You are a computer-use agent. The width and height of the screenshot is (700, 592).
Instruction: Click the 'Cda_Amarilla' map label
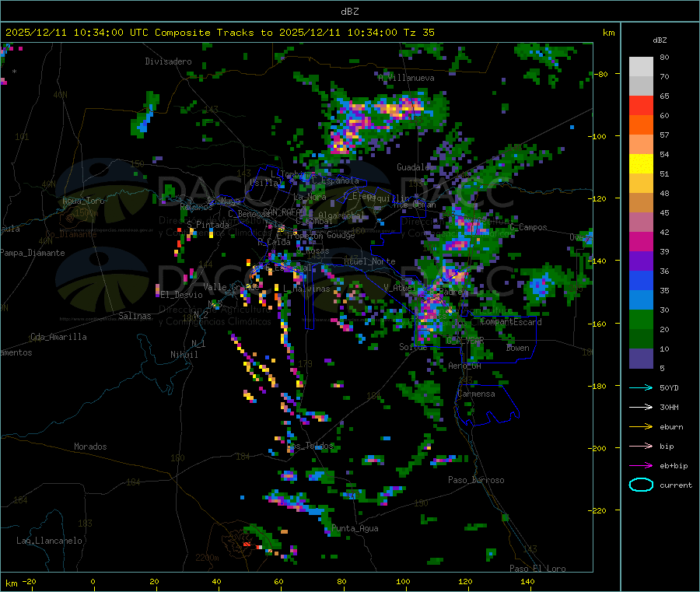[x=58, y=337]
